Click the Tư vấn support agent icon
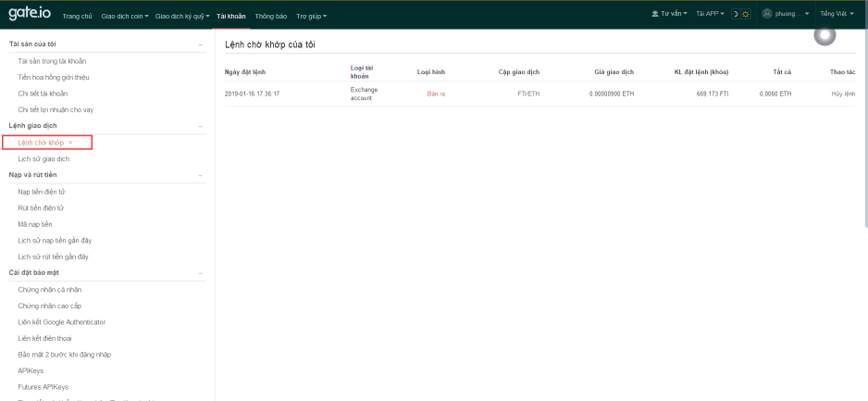868x401 pixels. (x=655, y=14)
